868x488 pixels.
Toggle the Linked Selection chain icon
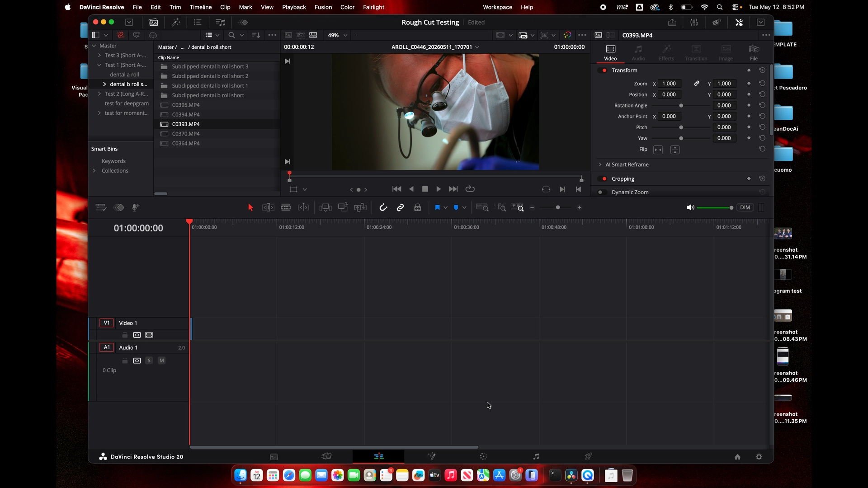point(400,207)
